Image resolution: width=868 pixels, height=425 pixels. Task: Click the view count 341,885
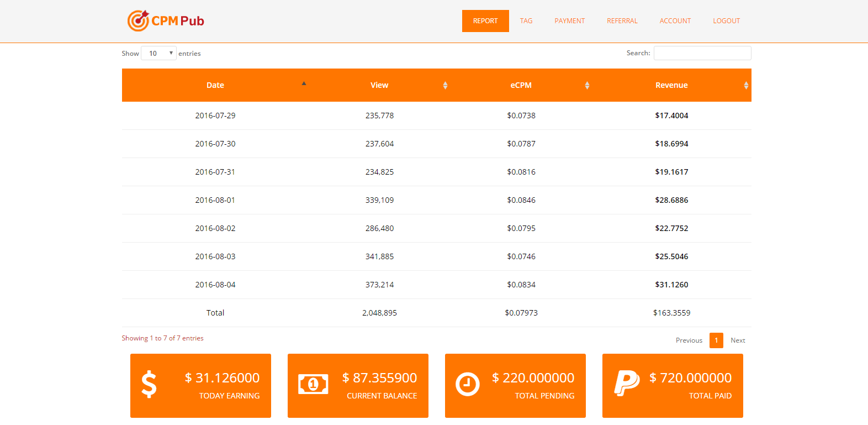pyautogui.click(x=379, y=256)
